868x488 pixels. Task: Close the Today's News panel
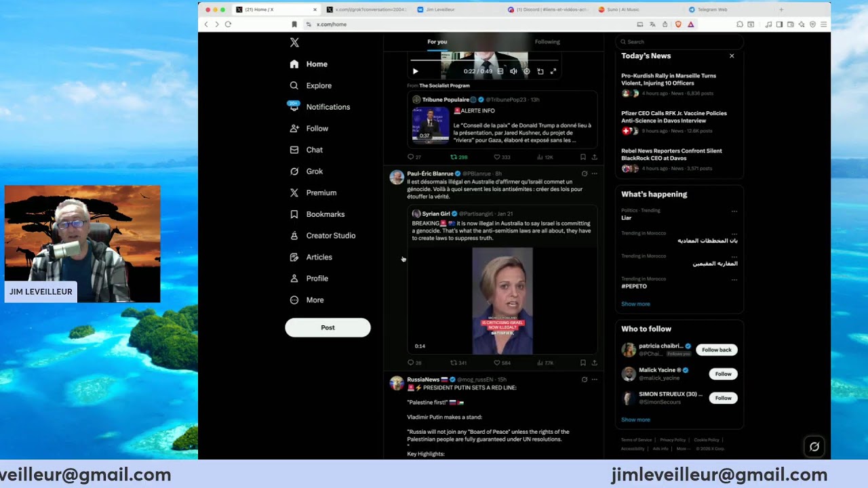(x=732, y=56)
